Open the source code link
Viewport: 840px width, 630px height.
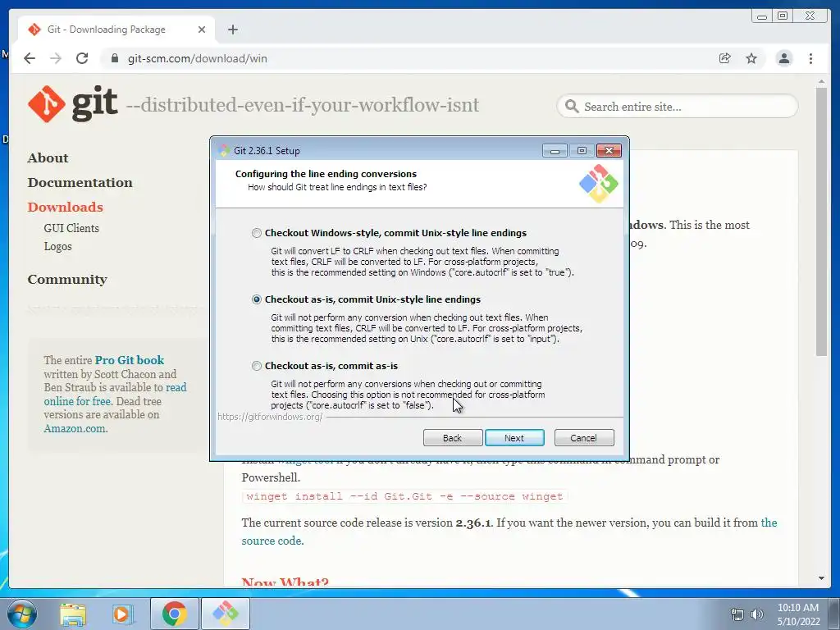pyautogui.click(x=272, y=541)
